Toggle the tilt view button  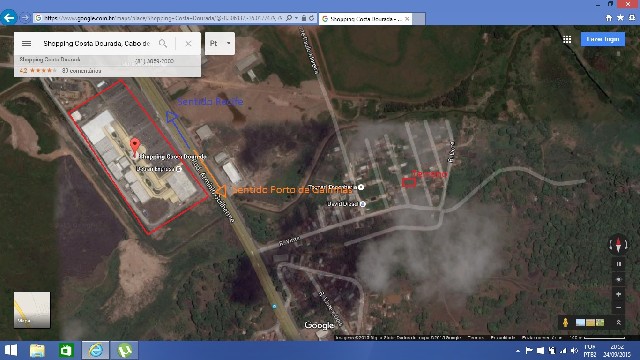(619, 264)
